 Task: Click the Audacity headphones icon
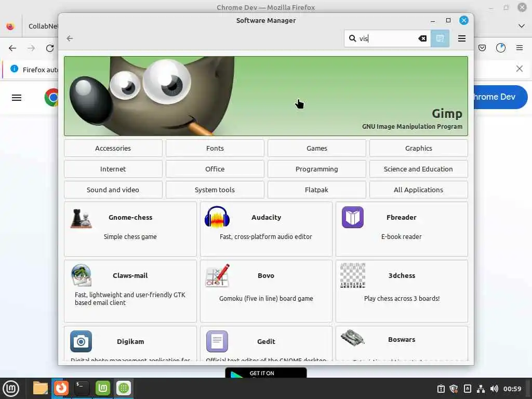(x=217, y=217)
